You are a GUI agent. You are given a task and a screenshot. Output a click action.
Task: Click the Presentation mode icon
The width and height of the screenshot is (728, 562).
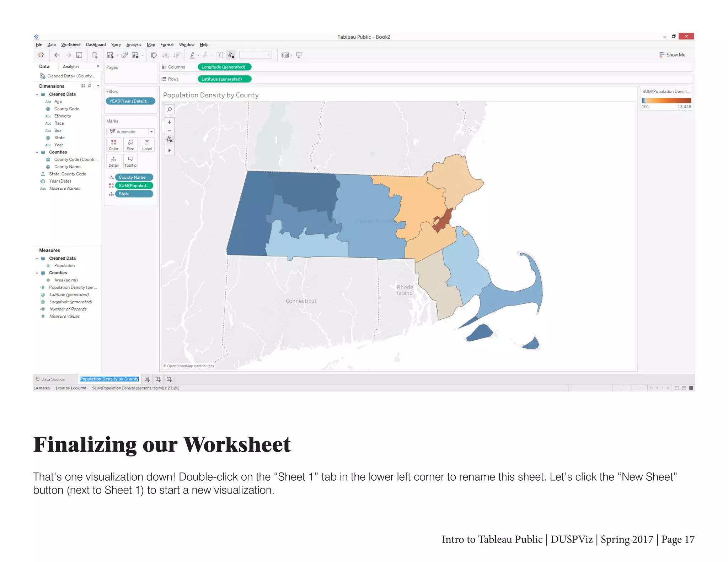tap(299, 55)
